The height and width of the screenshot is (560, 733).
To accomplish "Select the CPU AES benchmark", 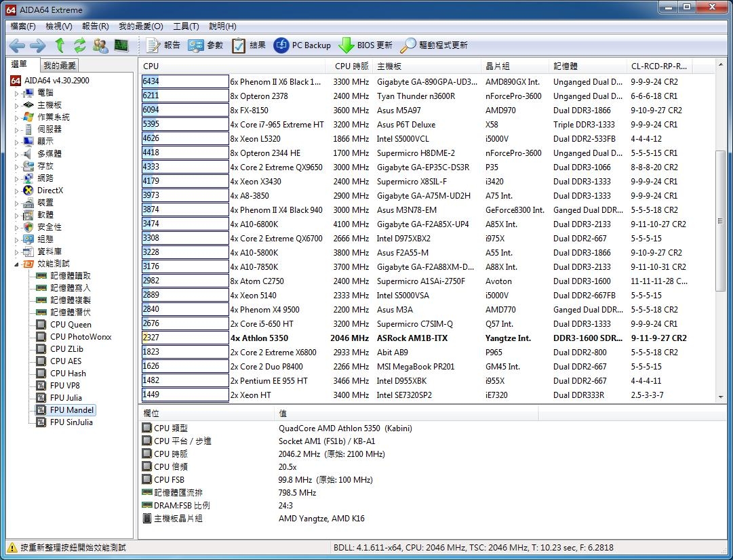I will [66, 361].
